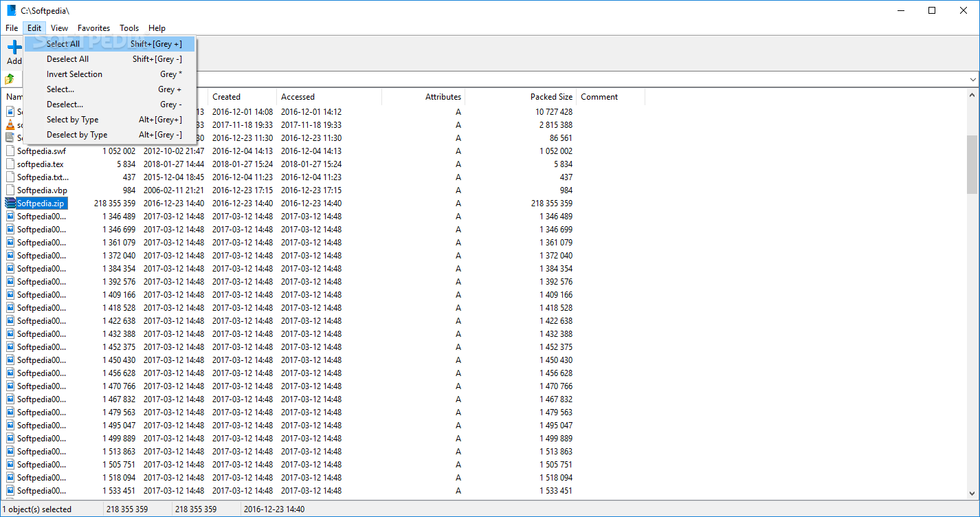The image size is (980, 517).
Task: Click modified date 2018-01-27 14:44
Action: (x=174, y=164)
